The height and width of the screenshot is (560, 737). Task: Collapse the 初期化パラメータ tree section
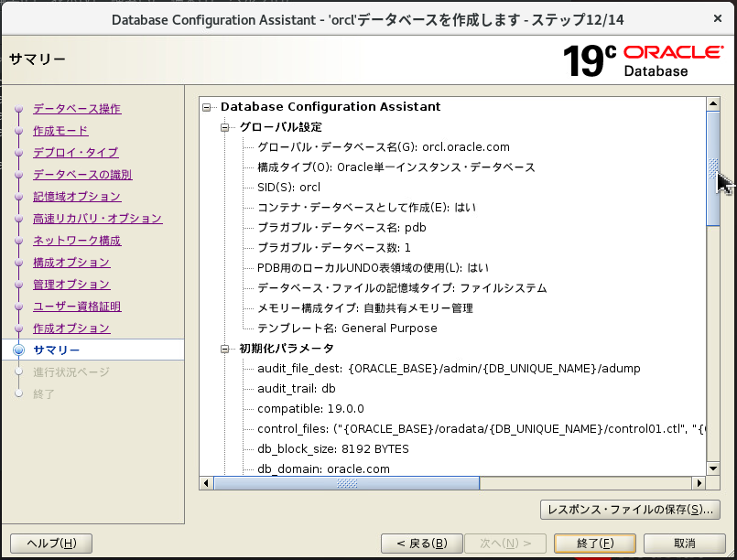click(225, 349)
